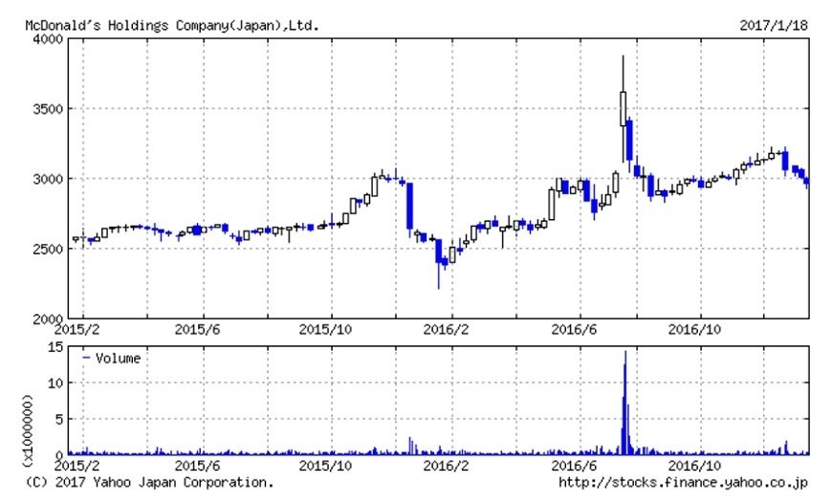
Task: Click the 2500 price axis label
Action: coord(48,249)
